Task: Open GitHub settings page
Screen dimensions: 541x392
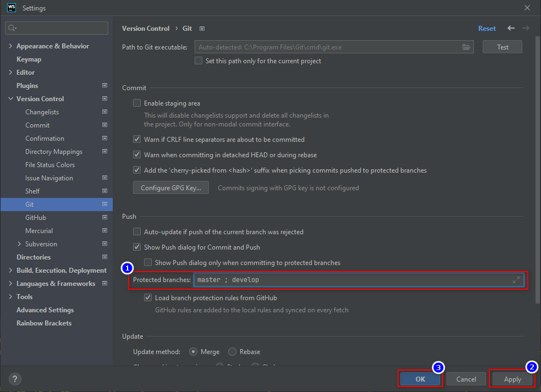Action: (x=36, y=218)
